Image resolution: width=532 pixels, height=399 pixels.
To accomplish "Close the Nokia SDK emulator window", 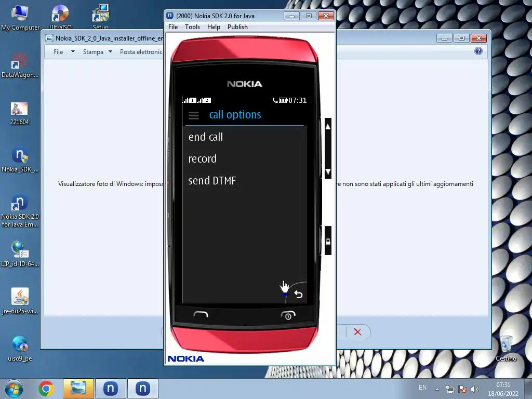I will (326, 16).
